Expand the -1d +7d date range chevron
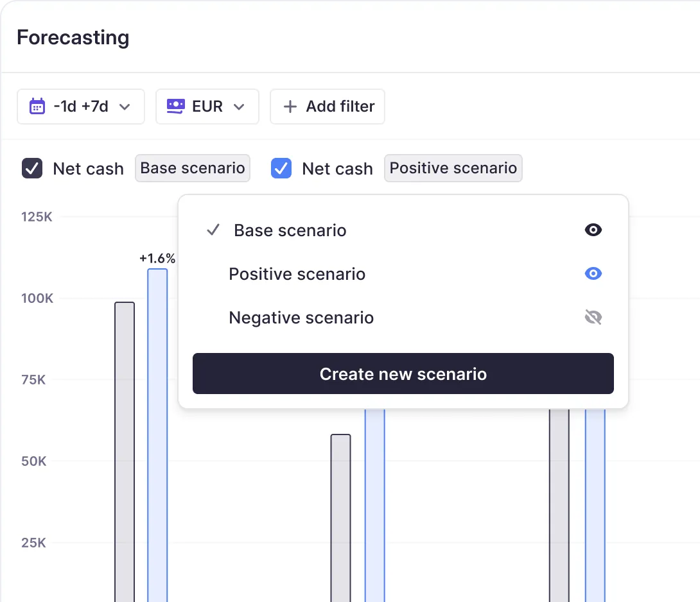The height and width of the screenshot is (602, 700). point(125,107)
